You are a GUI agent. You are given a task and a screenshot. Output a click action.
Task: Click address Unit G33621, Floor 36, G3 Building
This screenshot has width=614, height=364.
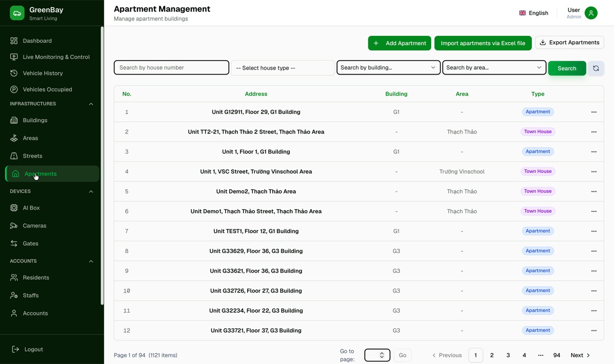coord(256,271)
